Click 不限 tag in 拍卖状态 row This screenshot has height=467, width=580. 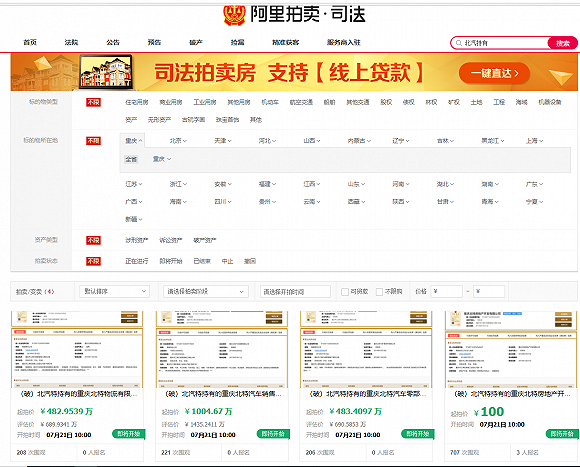click(93, 261)
